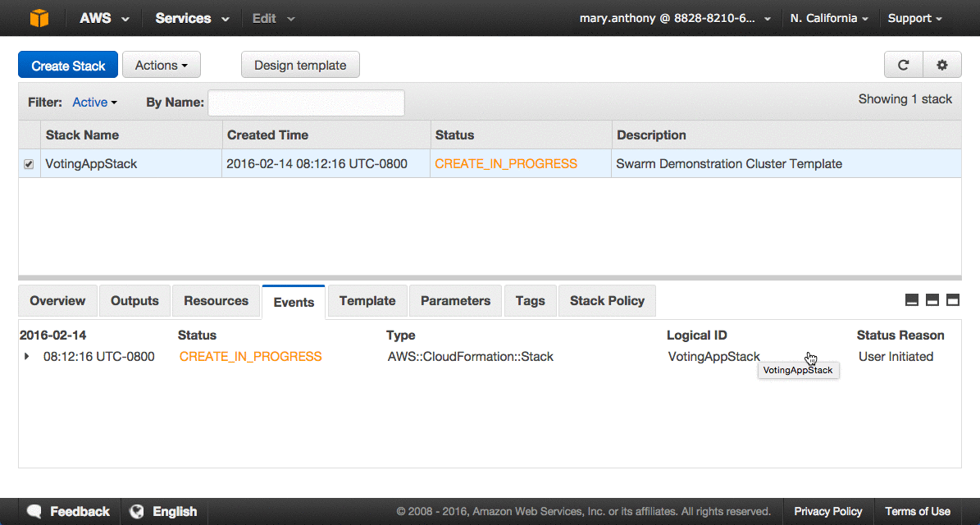The width and height of the screenshot is (980, 525).
Task: Click the Feedback speech bubble icon
Action: [34, 511]
